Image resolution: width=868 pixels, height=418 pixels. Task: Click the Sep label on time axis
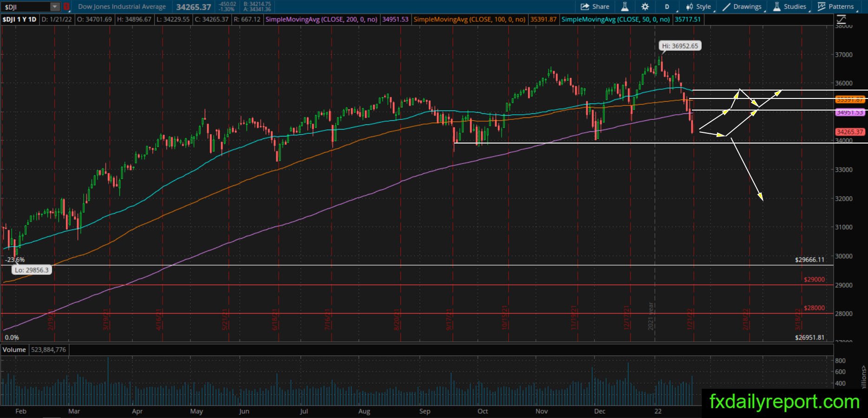click(424, 411)
